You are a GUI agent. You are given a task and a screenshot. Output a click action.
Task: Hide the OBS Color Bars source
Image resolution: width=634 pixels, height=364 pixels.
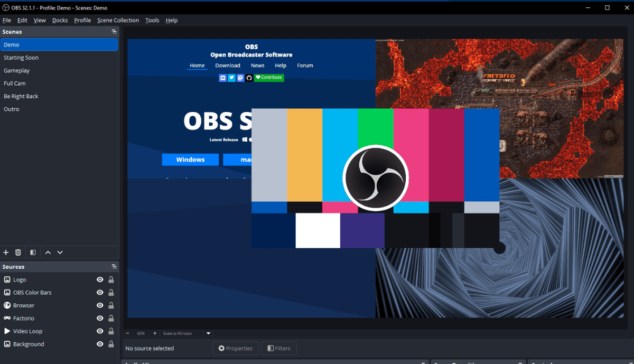click(100, 292)
